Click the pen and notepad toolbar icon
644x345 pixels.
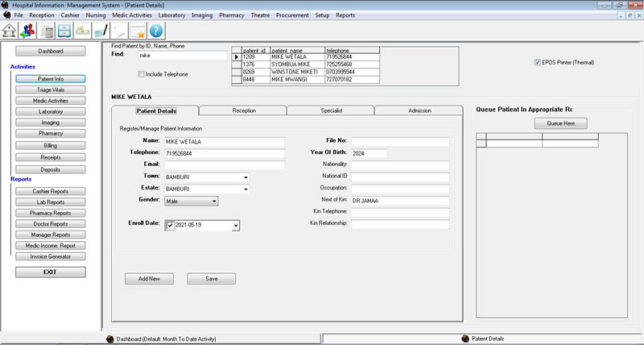tap(101, 31)
